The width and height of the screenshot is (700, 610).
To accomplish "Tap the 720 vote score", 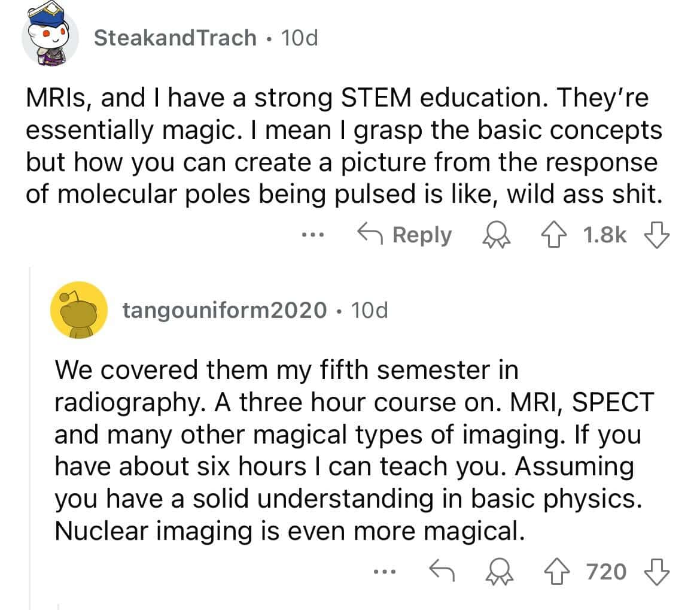I will coord(607,572).
